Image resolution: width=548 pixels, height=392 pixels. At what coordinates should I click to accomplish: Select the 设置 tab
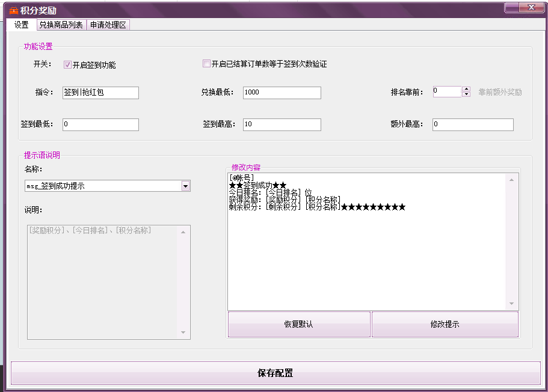(22, 25)
